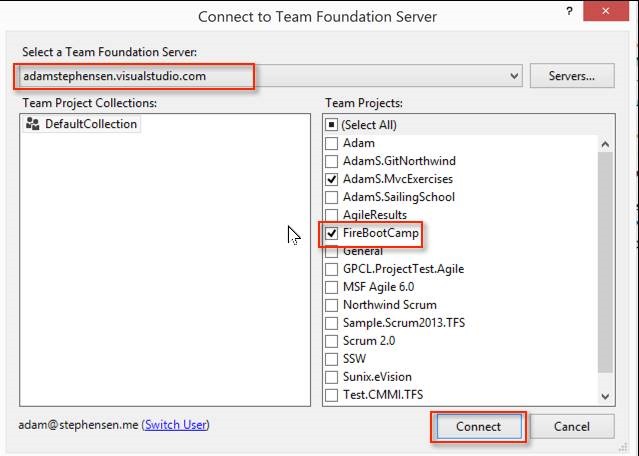Click the Connect button
Viewport: 639px width, 456px height.
(478, 426)
